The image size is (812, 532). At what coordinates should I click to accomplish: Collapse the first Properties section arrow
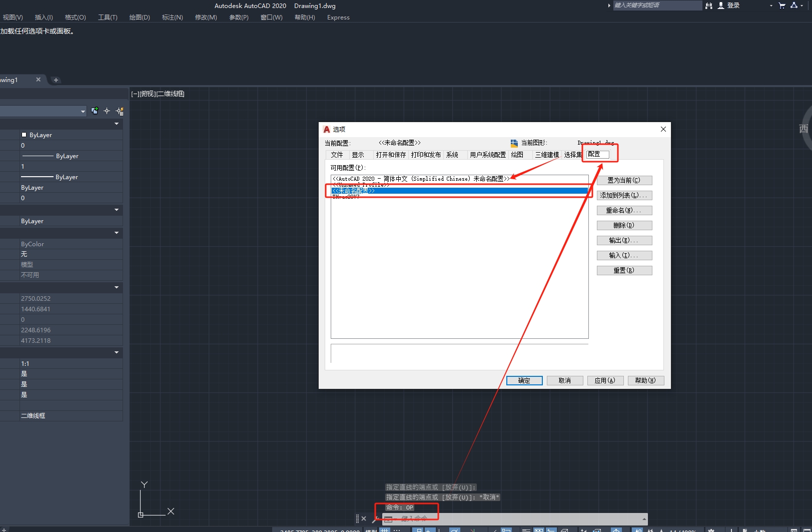tap(117, 124)
